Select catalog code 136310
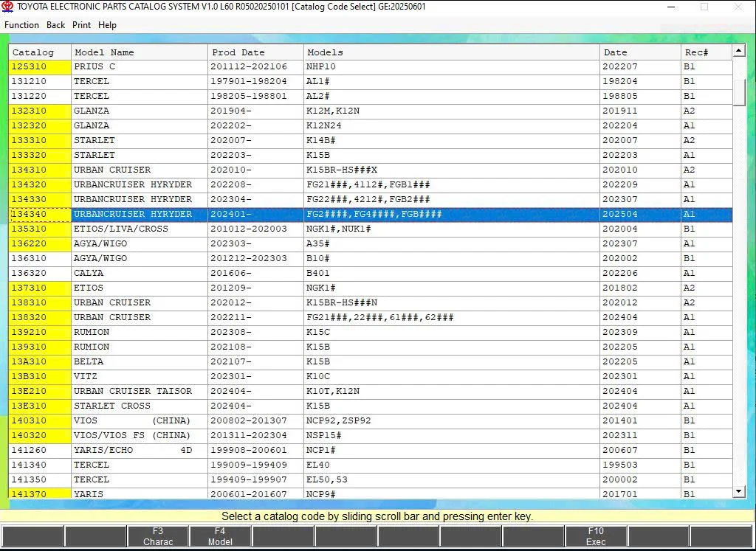Image resolution: width=756 pixels, height=551 pixels. [40, 259]
